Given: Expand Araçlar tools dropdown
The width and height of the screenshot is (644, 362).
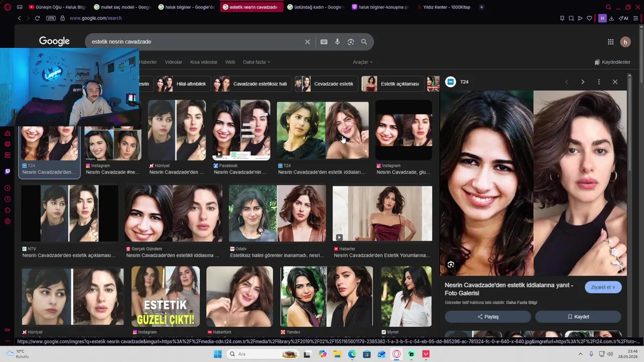Looking at the screenshot, I should pos(363,62).
